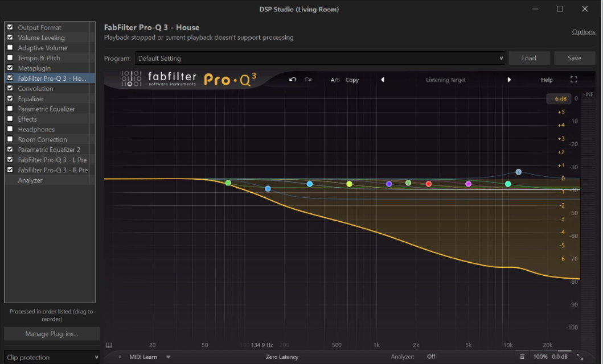The image size is (603, 364).
Task: Click the Copy button beside A/B
Action: tap(352, 80)
